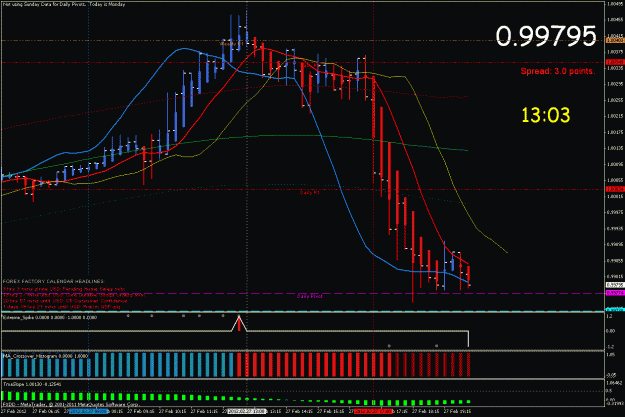Click the "27 Feb 15:15" time axis label
Viewport: 625px width, 417px height.
(331, 411)
